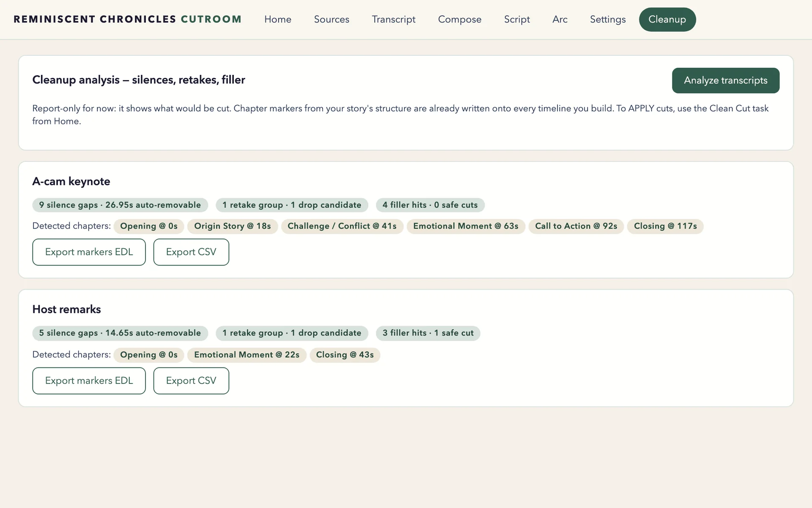The image size is (812, 508).
Task: Click Host remarks '1 retake group' badge
Action: point(292,333)
